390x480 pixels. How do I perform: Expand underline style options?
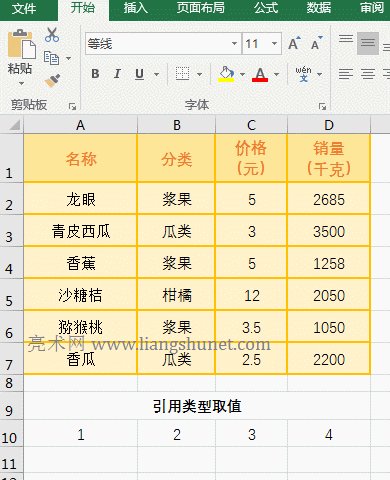point(156,74)
